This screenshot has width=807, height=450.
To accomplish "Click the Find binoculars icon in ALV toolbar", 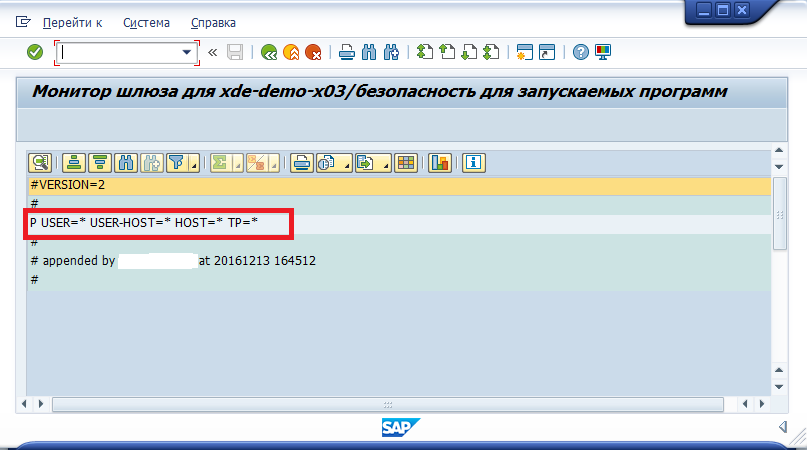I will pyautogui.click(x=126, y=163).
